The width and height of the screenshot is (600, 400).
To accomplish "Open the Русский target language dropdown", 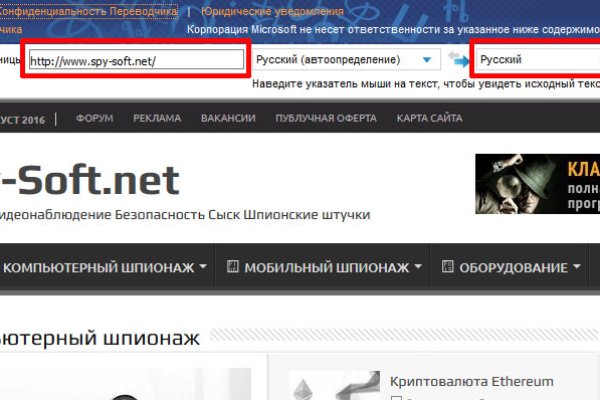I will coord(535,60).
